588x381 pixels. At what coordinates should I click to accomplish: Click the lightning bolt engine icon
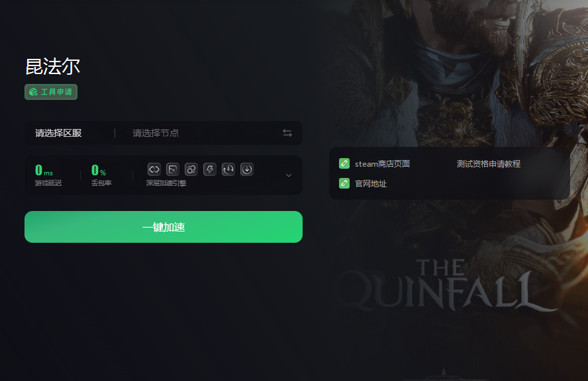point(210,169)
